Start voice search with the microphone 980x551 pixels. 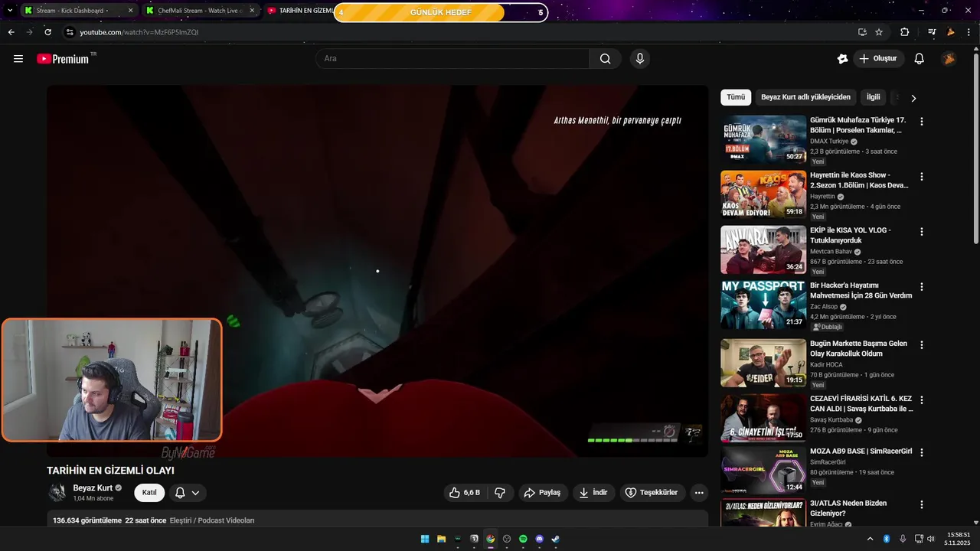[640, 59]
